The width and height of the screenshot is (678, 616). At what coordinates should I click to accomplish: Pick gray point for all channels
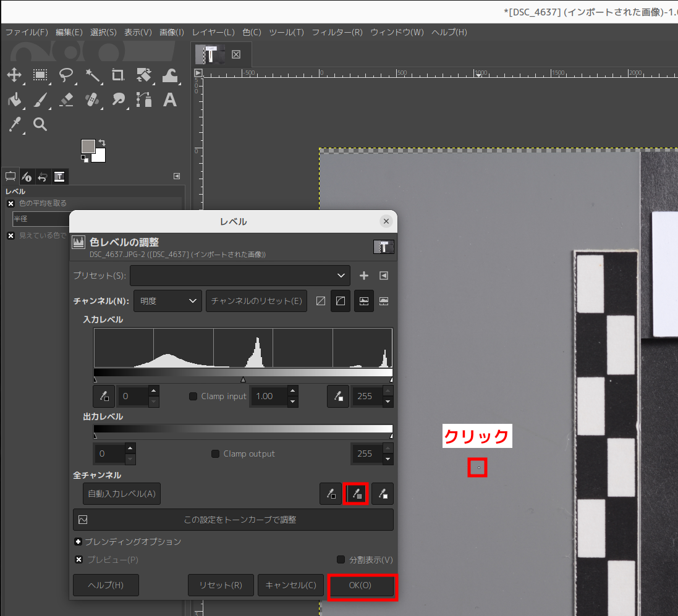(x=356, y=494)
